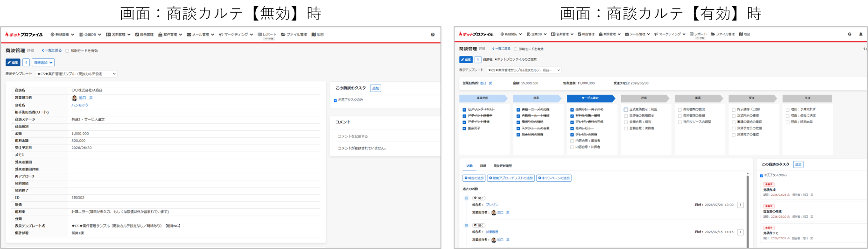Open 地図 map menu in left 無効 screen
The height and width of the screenshot is (249, 868).
click(318, 35)
